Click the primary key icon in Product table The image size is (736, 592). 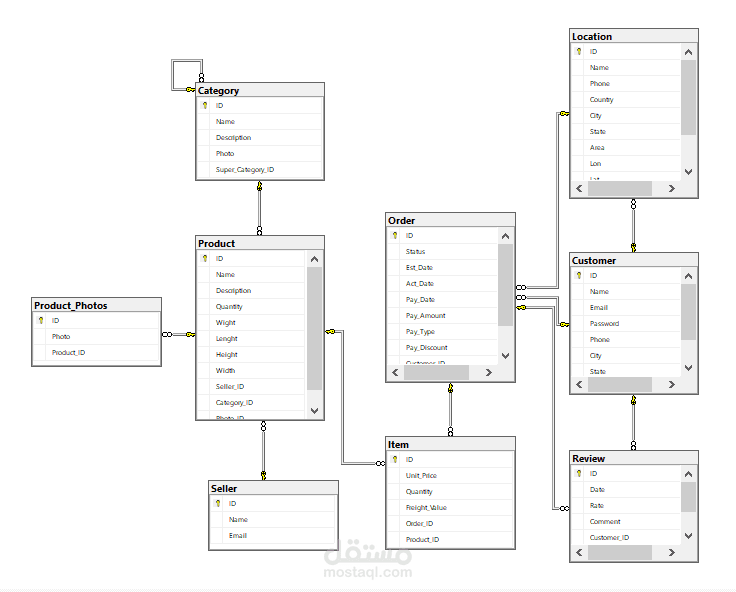point(205,258)
